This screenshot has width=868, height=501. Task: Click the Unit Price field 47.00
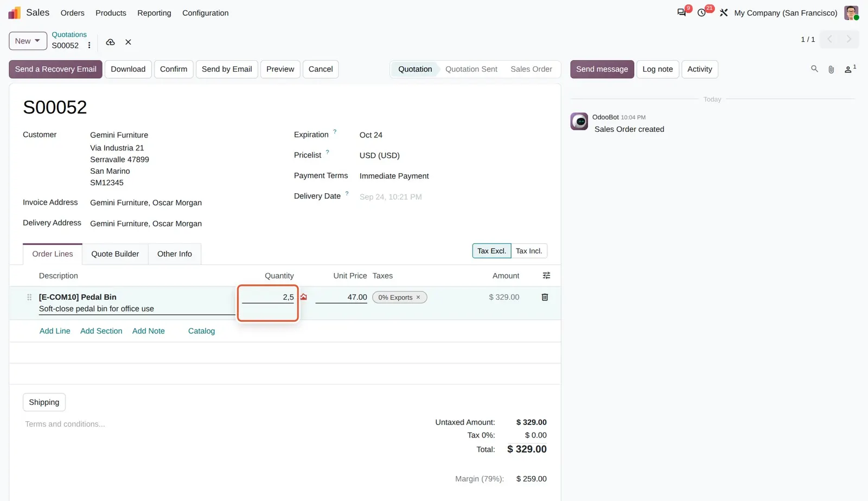click(x=341, y=297)
